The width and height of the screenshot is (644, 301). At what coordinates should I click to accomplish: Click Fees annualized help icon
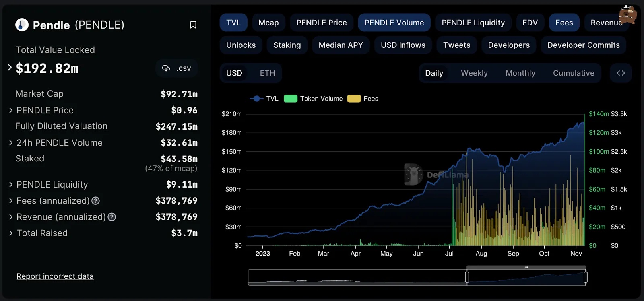[x=96, y=201]
